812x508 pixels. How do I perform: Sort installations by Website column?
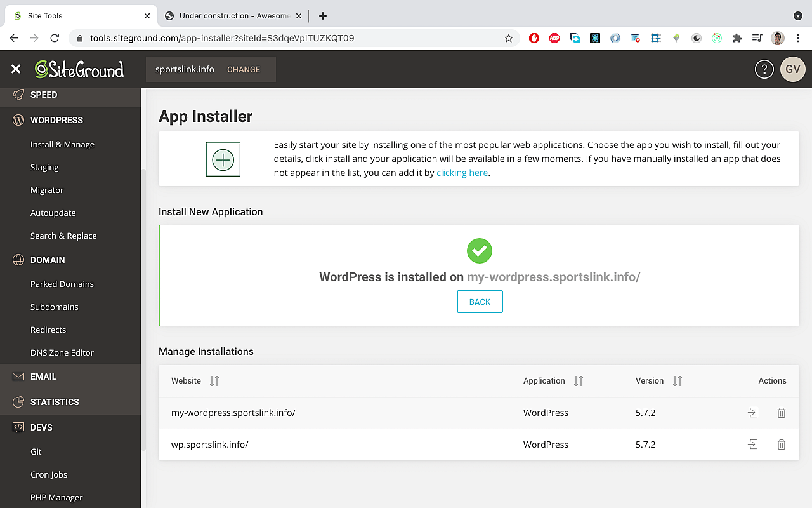click(214, 381)
